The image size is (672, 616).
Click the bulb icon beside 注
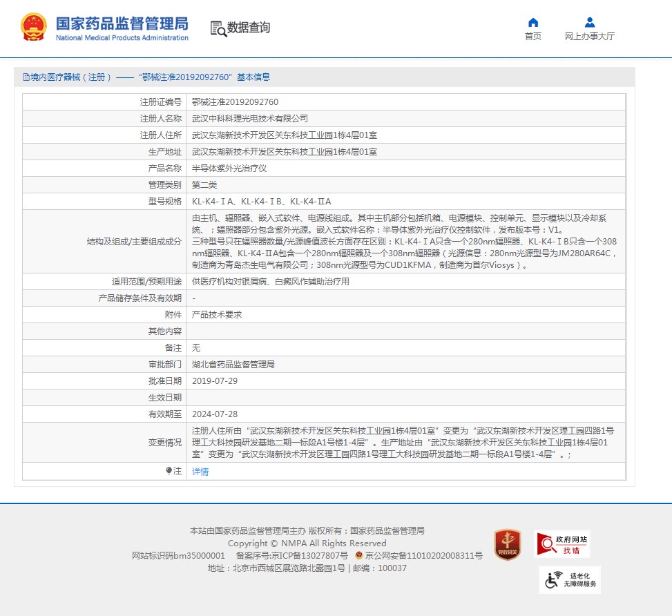pyautogui.click(x=169, y=471)
